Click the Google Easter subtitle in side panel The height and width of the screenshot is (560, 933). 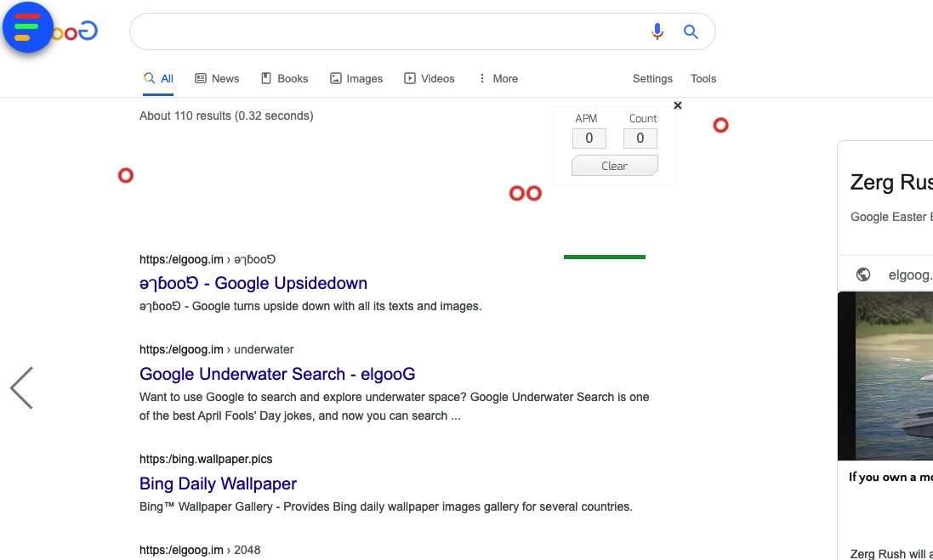tap(891, 217)
